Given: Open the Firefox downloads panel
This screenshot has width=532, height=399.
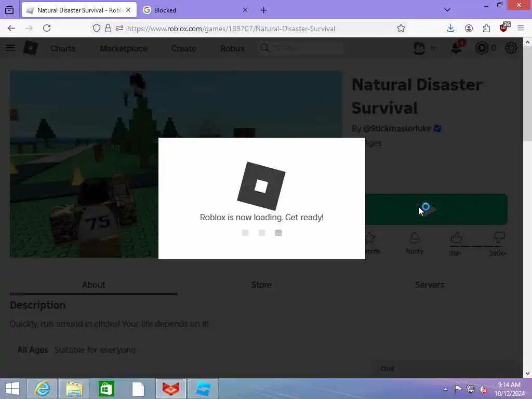Looking at the screenshot, I should click(x=450, y=28).
